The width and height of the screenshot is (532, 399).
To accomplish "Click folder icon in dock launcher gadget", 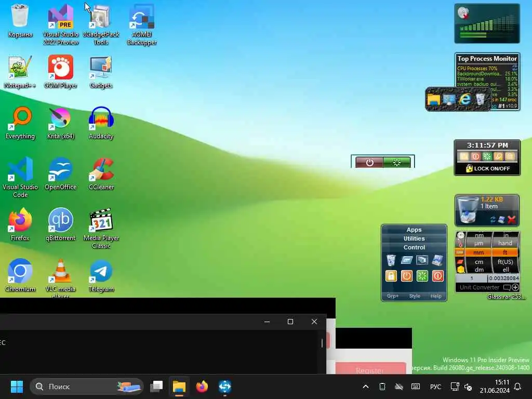I will (x=434, y=100).
